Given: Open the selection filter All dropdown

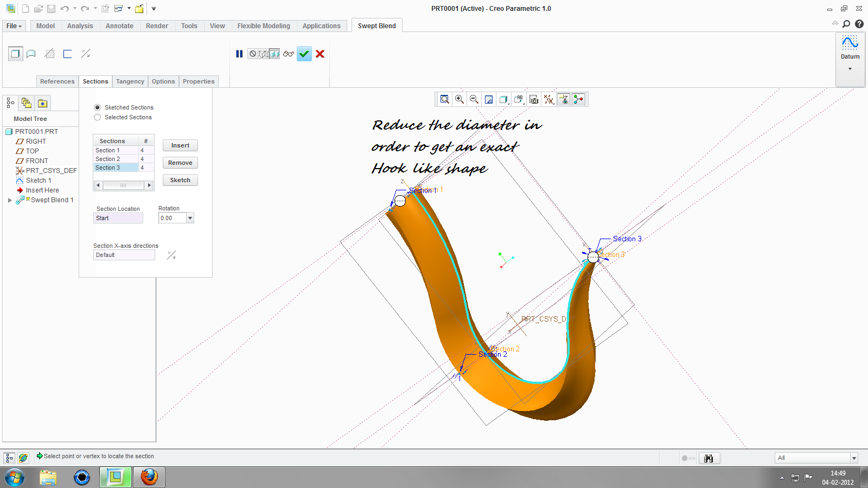Looking at the screenshot, I should 854,458.
